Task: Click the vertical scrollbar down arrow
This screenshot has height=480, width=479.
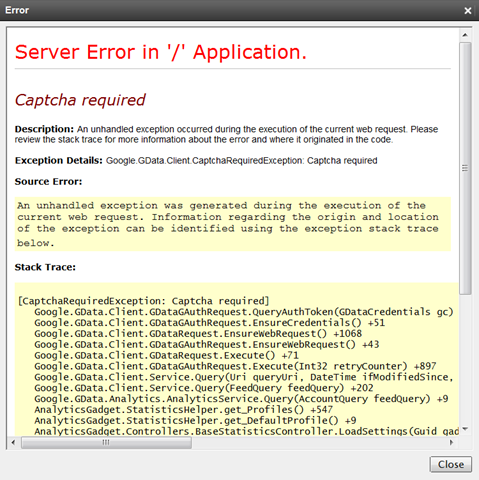Action: 465,429
